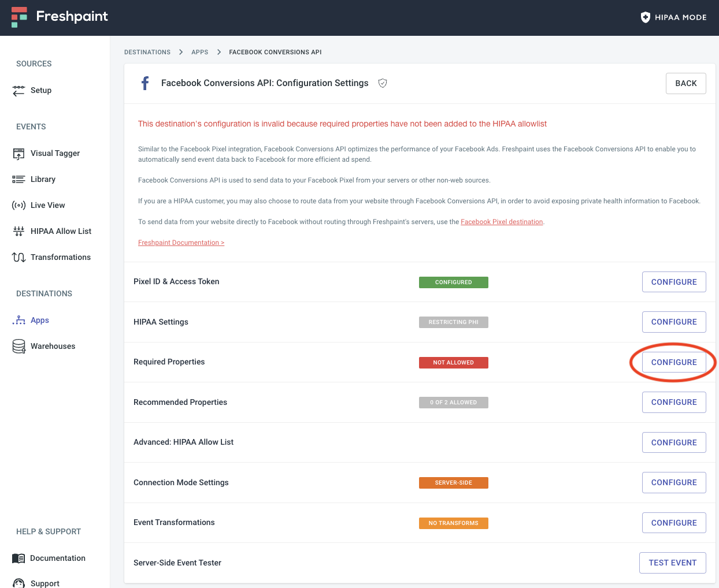
Task: Open Setup via its arrows icon
Action: pyautogui.click(x=18, y=91)
